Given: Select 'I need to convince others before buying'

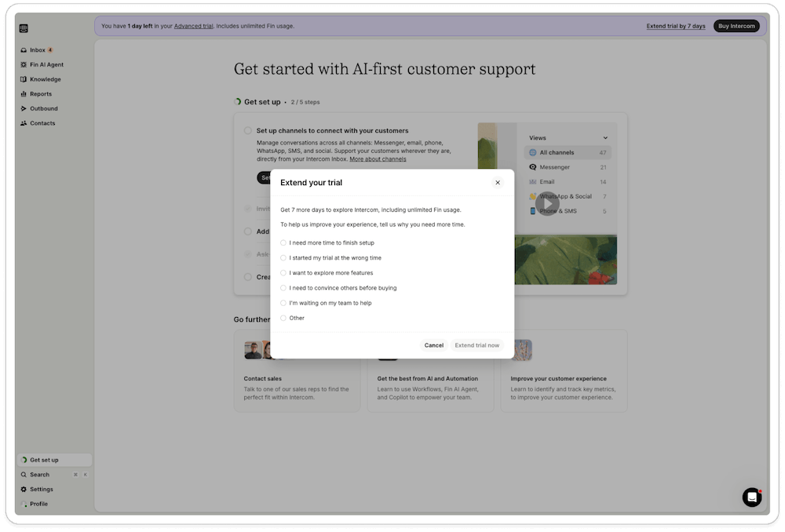Looking at the screenshot, I should click(x=283, y=288).
